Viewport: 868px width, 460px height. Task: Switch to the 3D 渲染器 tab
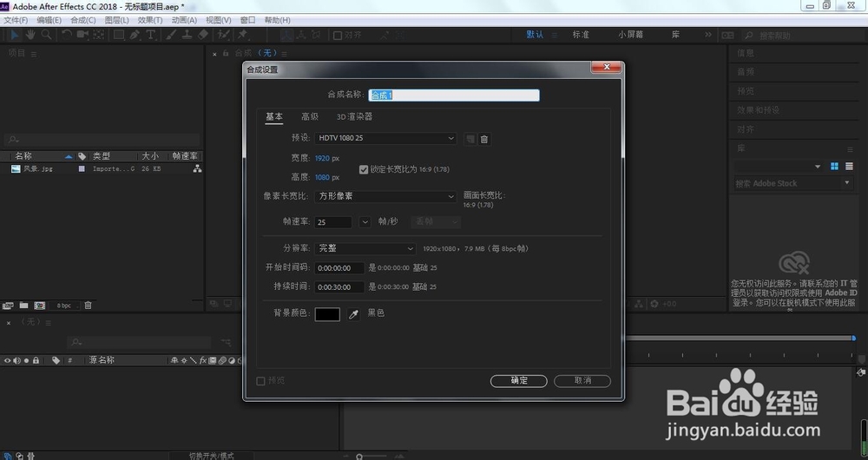[354, 117]
